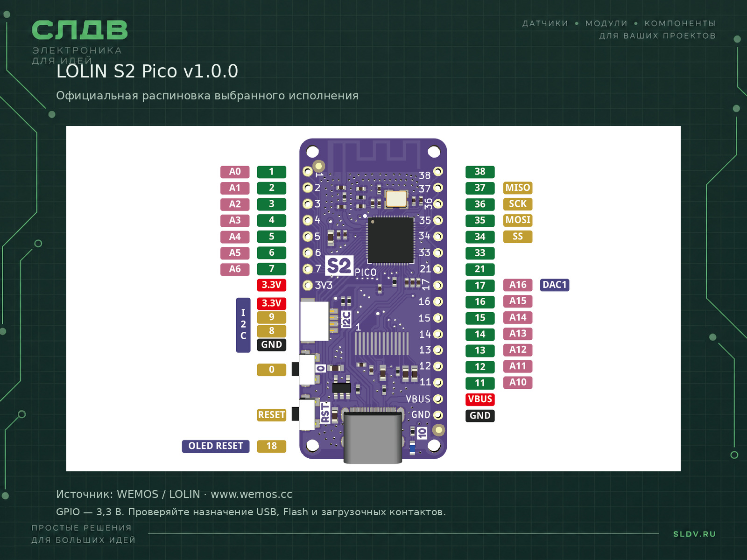Click the physical button 0 on the board
This screenshot has height=560, width=747.
[304, 369]
